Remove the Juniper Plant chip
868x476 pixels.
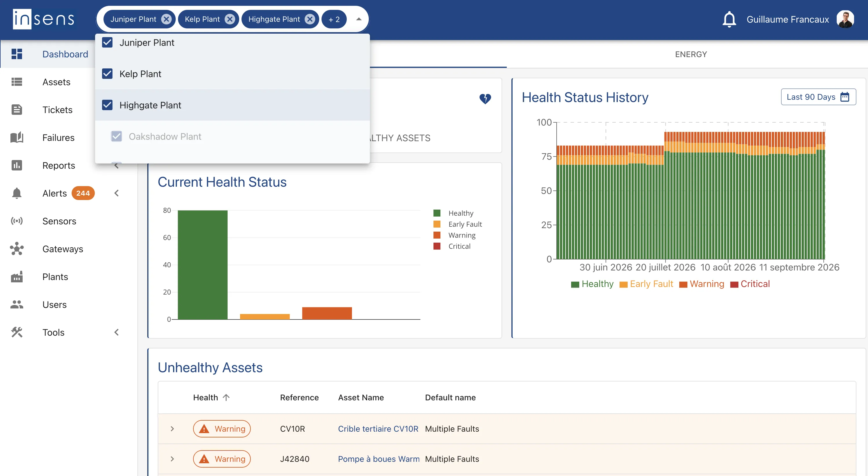pos(166,19)
